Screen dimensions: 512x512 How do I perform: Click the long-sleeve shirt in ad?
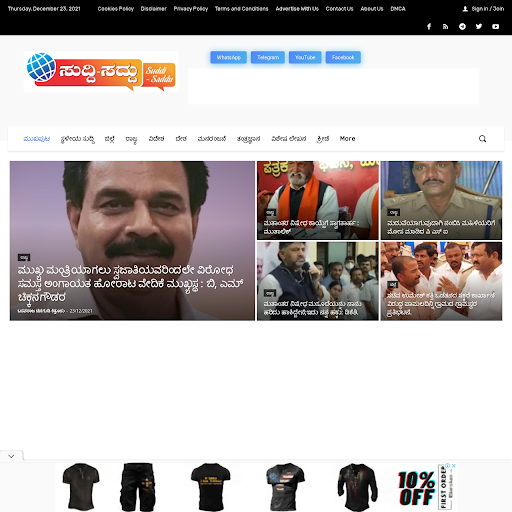click(357, 487)
